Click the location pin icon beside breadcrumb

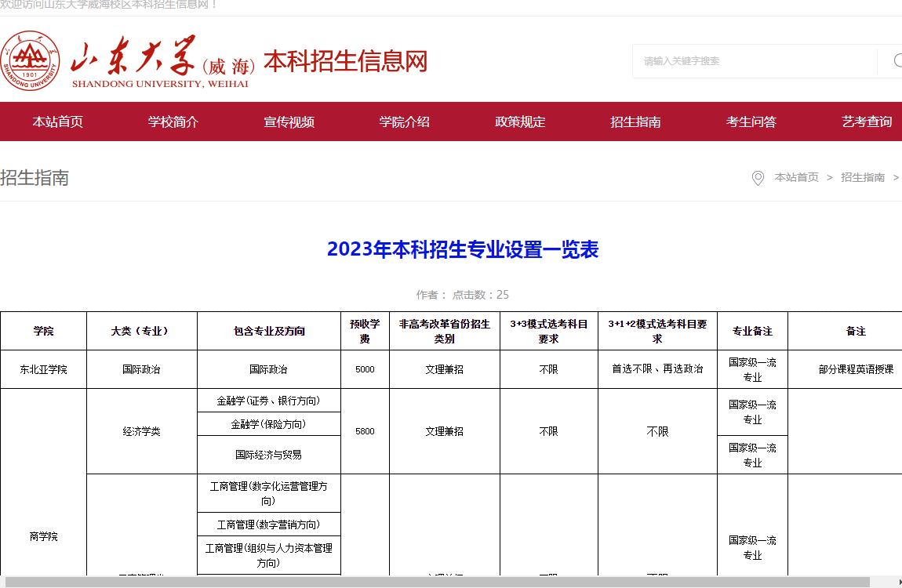pyautogui.click(x=758, y=178)
